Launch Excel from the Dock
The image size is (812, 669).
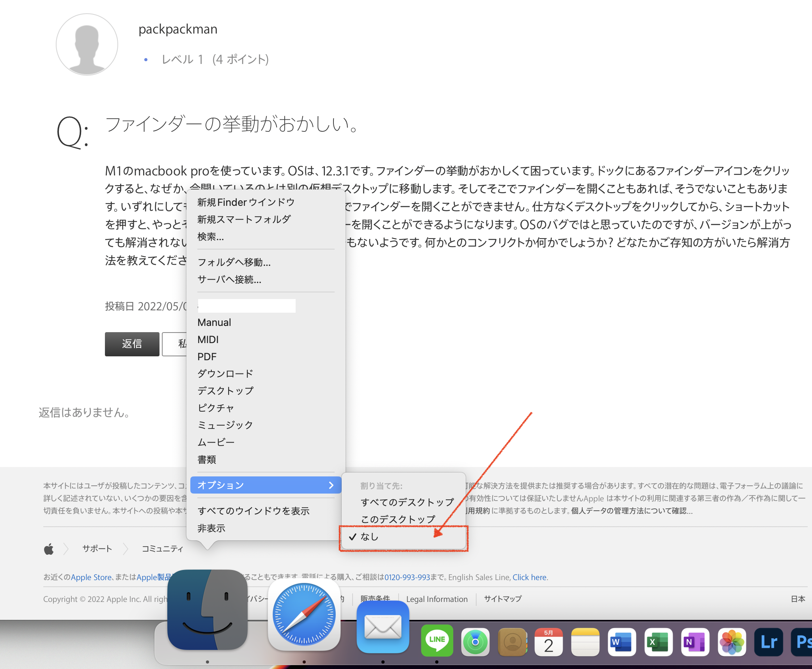pyautogui.click(x=658, y=642)
